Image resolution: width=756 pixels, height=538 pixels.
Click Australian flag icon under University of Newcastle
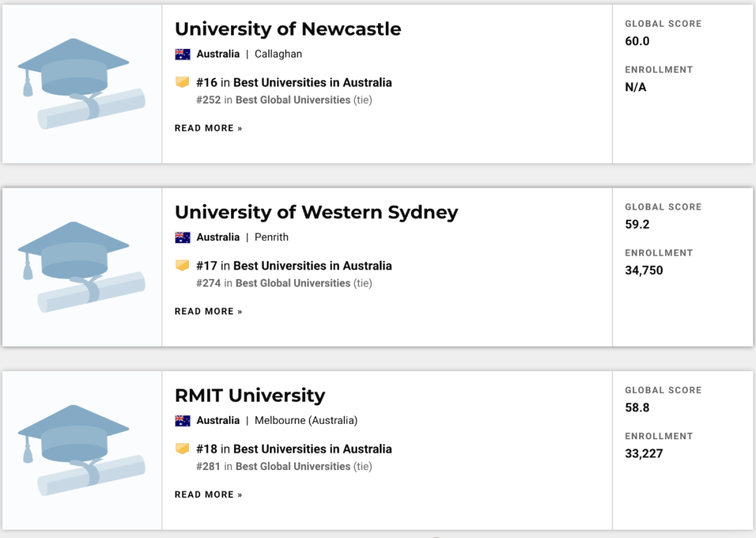[x=183, y=54]
